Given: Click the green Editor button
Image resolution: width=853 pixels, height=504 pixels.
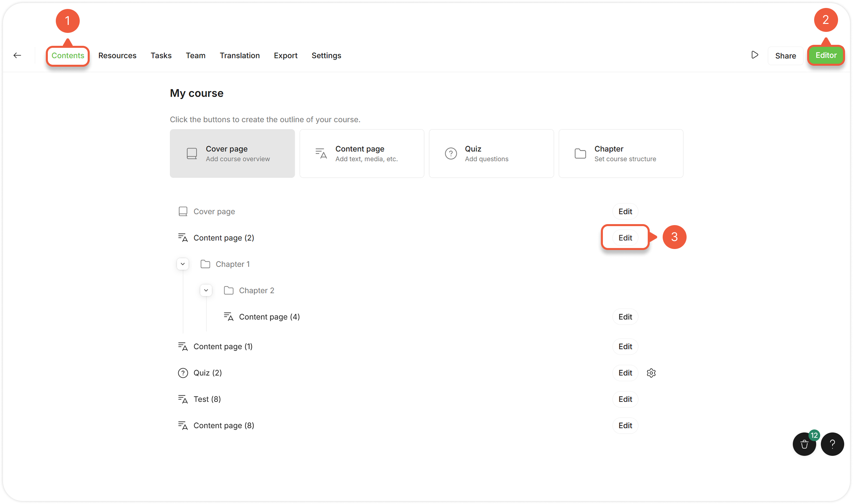Looking at the screenshot, I should [825, 55].
